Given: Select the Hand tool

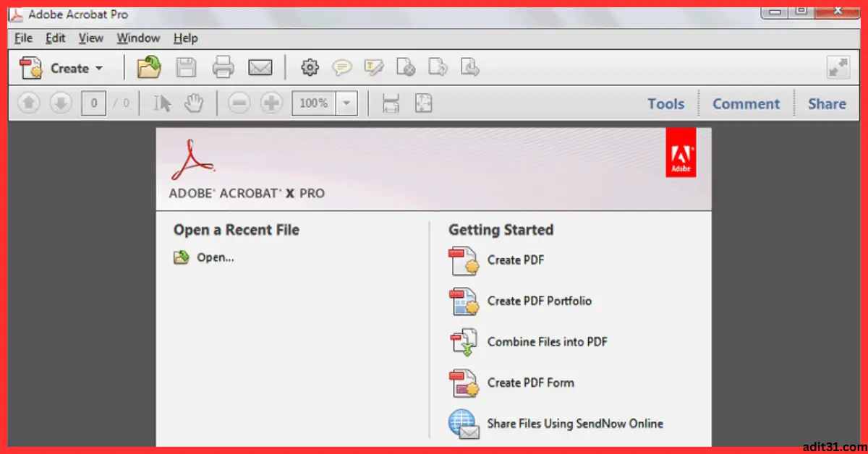Looking at the screenshot, I should [193, 103].
